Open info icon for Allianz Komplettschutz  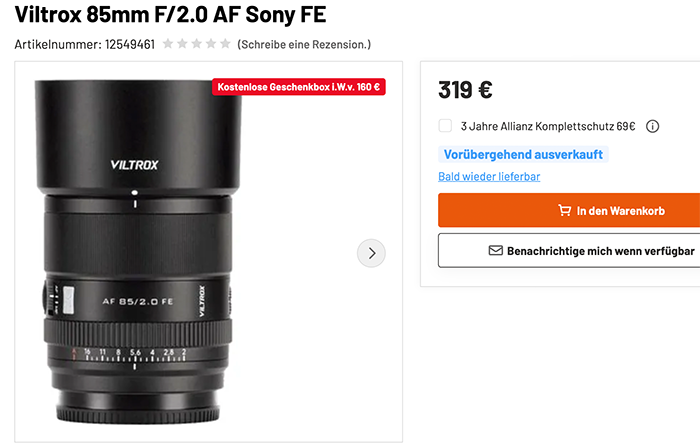click(x=652, y=126)
